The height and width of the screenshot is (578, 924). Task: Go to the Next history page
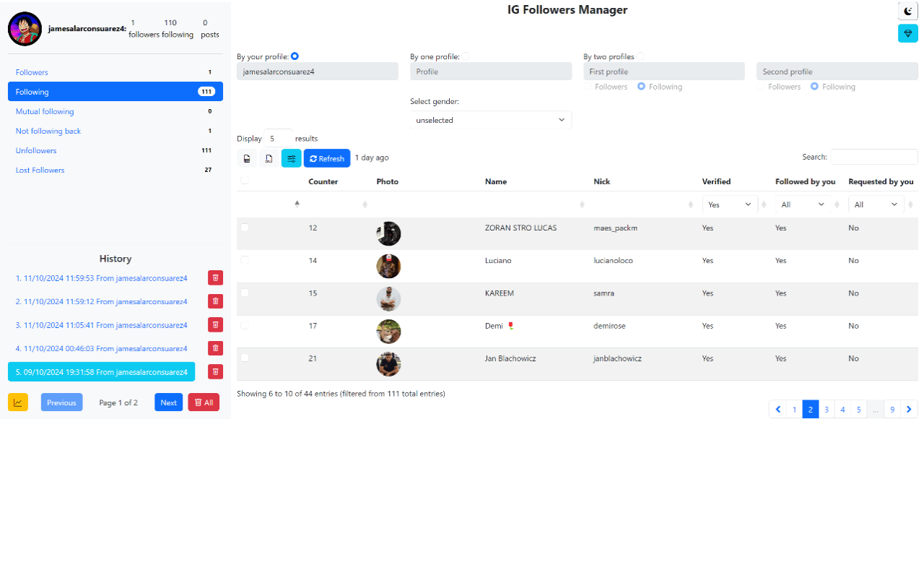(x=168, y=402)
